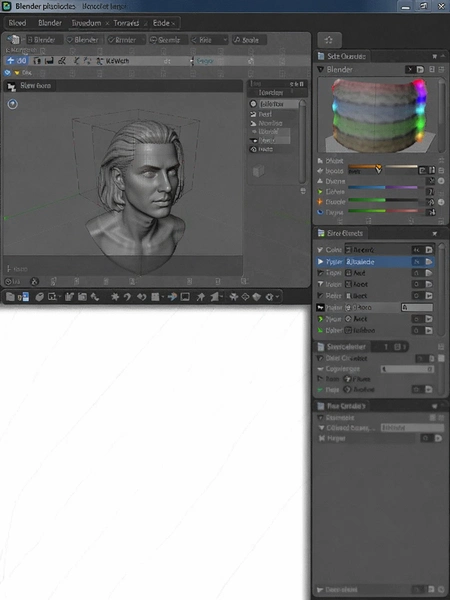Click the pin icon in the Birer Elimets header

point(435,233)
